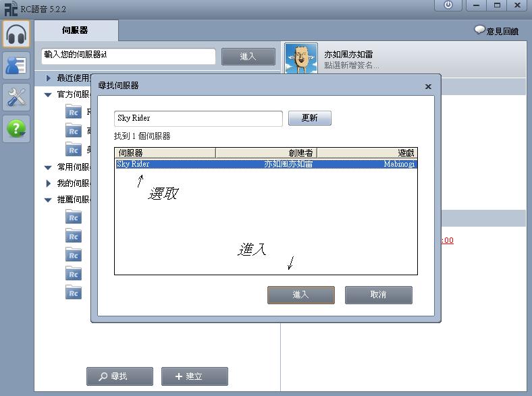Open the green question mark help icon
Screen dimensions: 532x396
[16, 129]
